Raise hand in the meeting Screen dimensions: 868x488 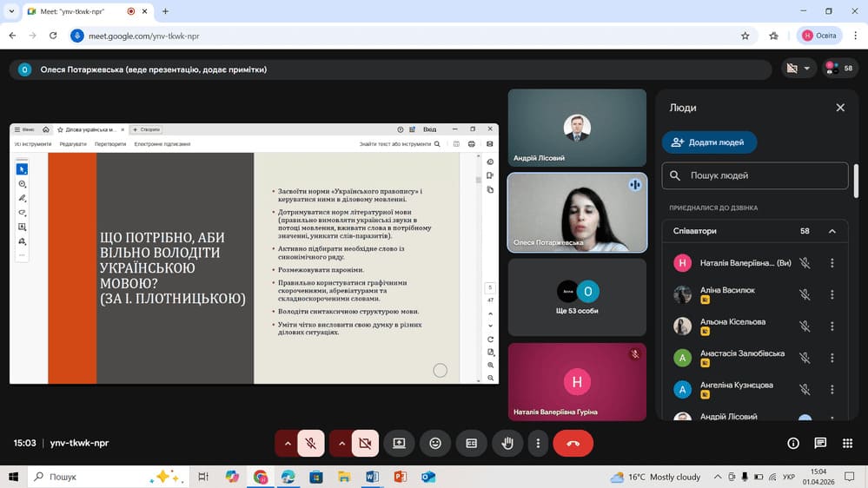[x=507, y=443]
